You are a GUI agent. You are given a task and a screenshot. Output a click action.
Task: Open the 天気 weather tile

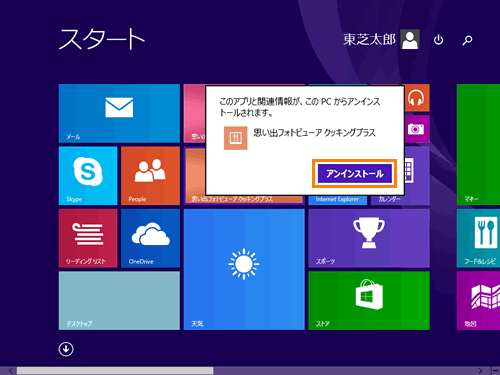click(x=244, y=269)
